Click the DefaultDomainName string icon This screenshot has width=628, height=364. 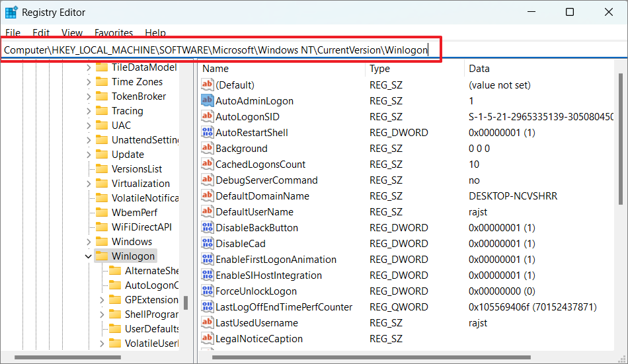click(x=207, y=196)
